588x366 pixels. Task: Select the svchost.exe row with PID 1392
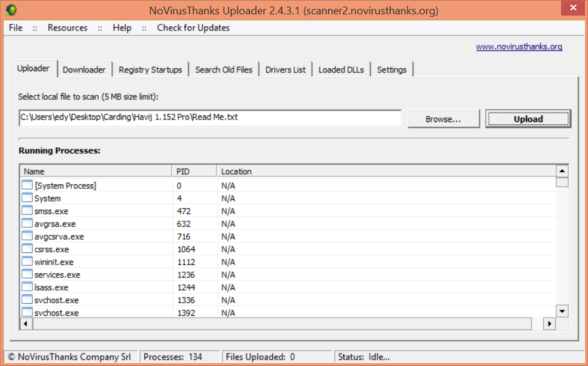(x=288, y=313)
